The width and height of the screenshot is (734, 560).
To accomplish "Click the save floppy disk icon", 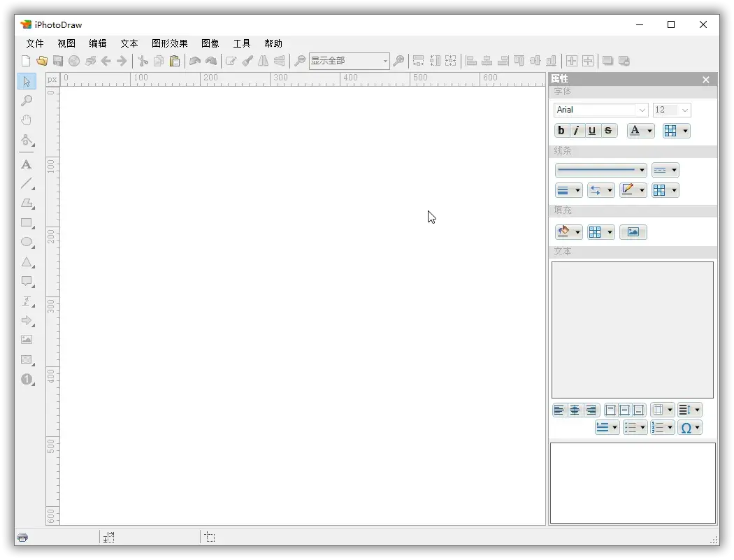I will pyautogui.click(x=58, y=61).
